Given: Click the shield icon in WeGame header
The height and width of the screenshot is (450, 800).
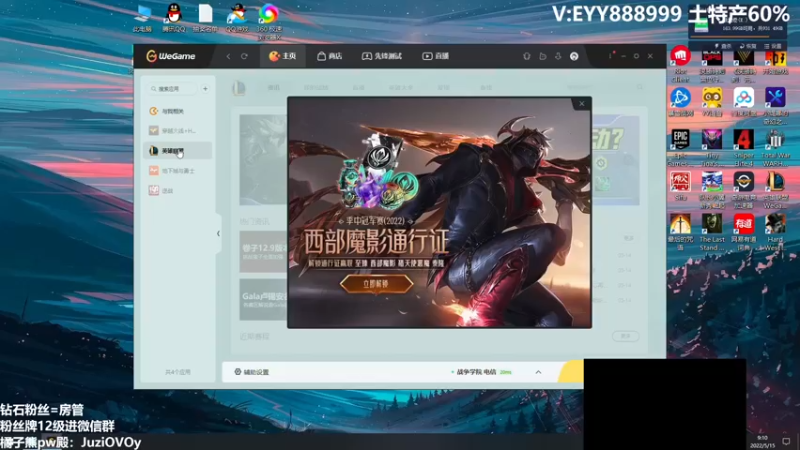Looking at the screenshot, I should coord(527,56).
